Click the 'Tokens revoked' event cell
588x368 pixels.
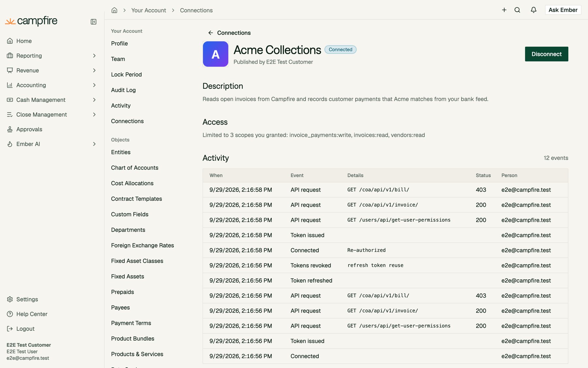tap(311, 265)
